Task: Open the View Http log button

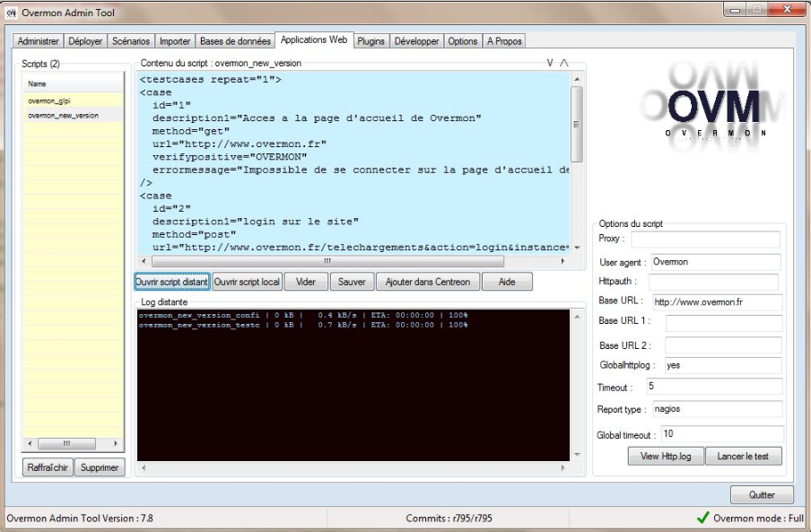Action: pos(666,457)
